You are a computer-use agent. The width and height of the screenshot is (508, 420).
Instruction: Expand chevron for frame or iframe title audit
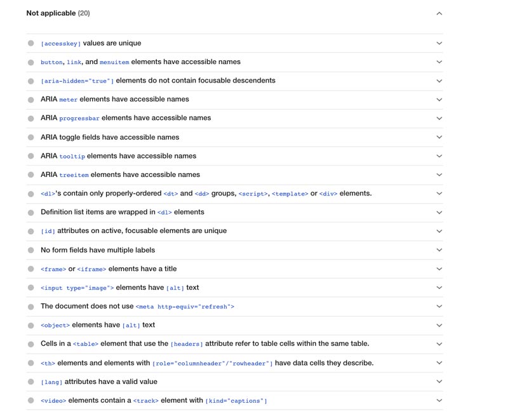point(439,269)
